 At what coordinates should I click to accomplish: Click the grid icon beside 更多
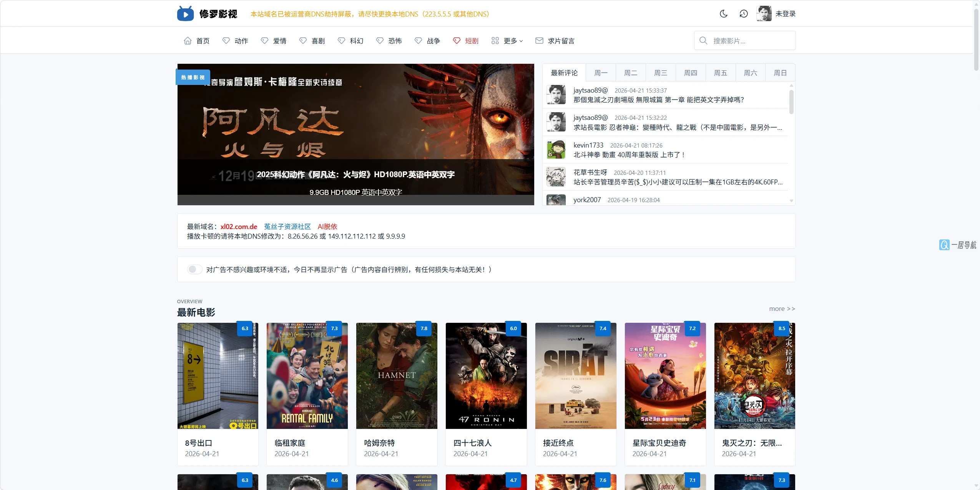pyautogui.click(x=494, y=40)
